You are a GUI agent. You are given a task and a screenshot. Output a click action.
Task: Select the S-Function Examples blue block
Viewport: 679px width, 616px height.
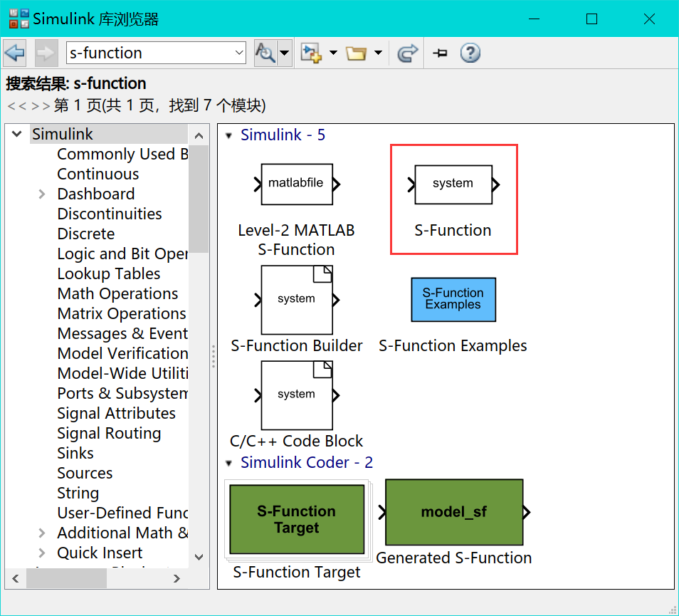[x=453, y=300]
